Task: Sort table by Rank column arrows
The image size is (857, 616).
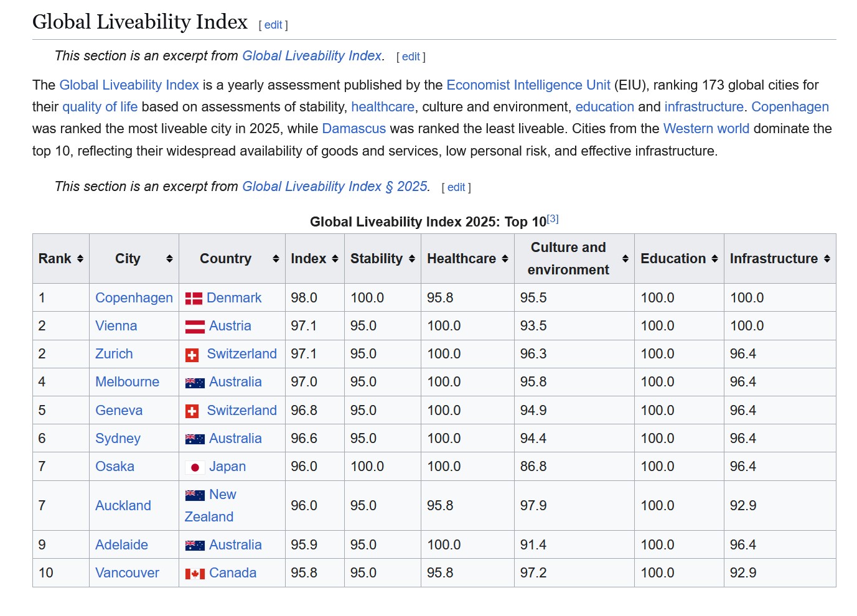Action: [80, 259]
